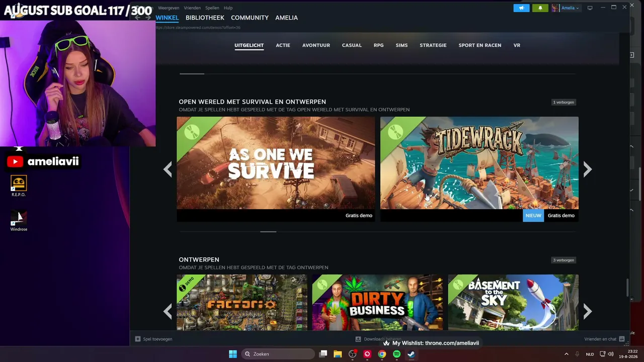The width and height of the screenshot is (644, 362).
Task: Show next games in Ontwerpen carousel
Action: tap(587, 311)
